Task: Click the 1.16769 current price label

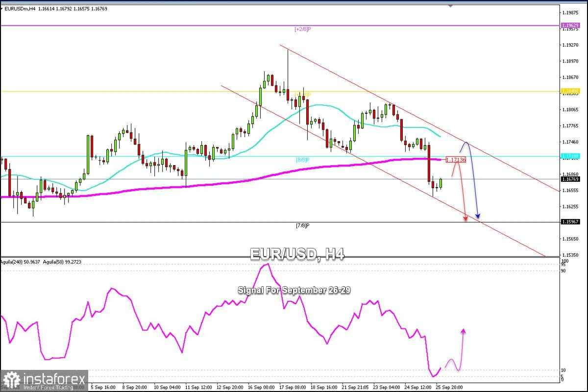Action: click(x=571, y=179)
